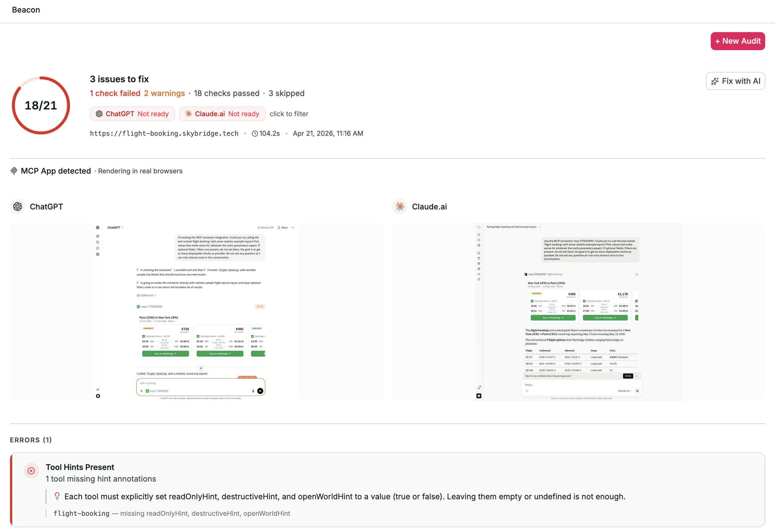Open the three-dot menu in ChatGPT header
Screen dimensions: 775x532
(x=293, y=228)
